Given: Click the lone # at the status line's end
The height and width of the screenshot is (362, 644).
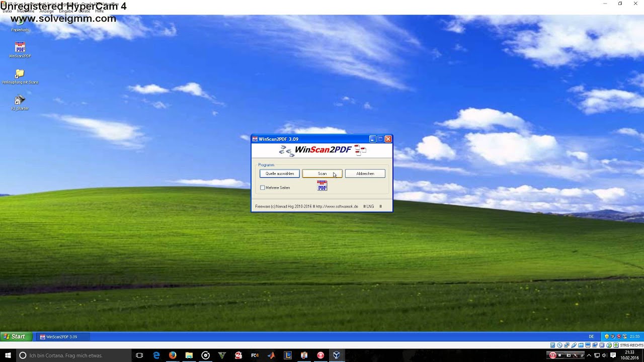Looking at the screenshot, I should pos(380,206).
